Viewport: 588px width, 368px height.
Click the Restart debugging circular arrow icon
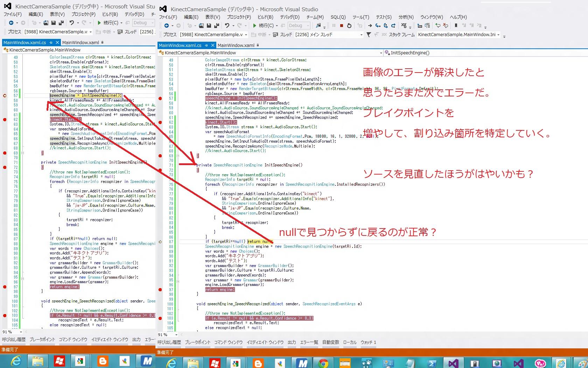[349, 26]
